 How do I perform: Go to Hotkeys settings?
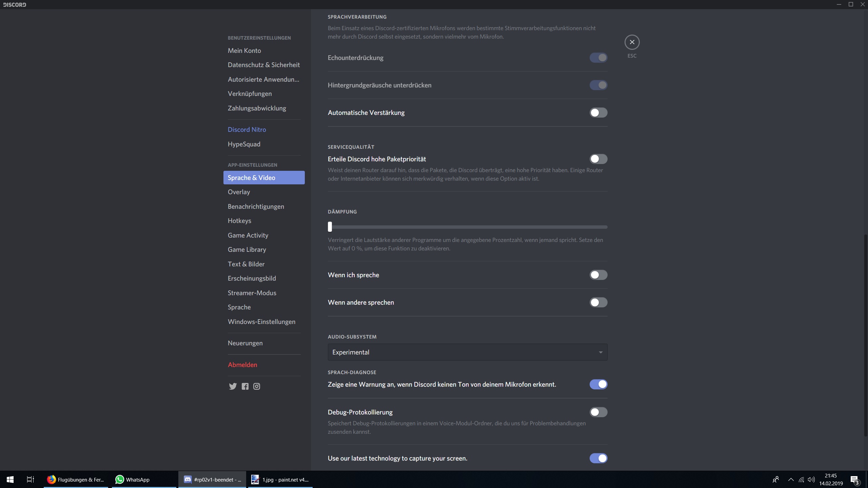[239, 221]
